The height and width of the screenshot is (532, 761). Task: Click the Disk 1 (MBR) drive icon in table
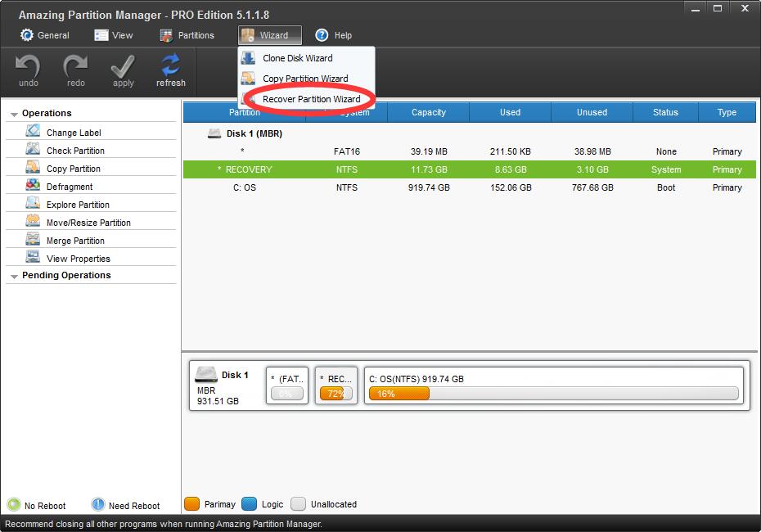tap(214, 133)
